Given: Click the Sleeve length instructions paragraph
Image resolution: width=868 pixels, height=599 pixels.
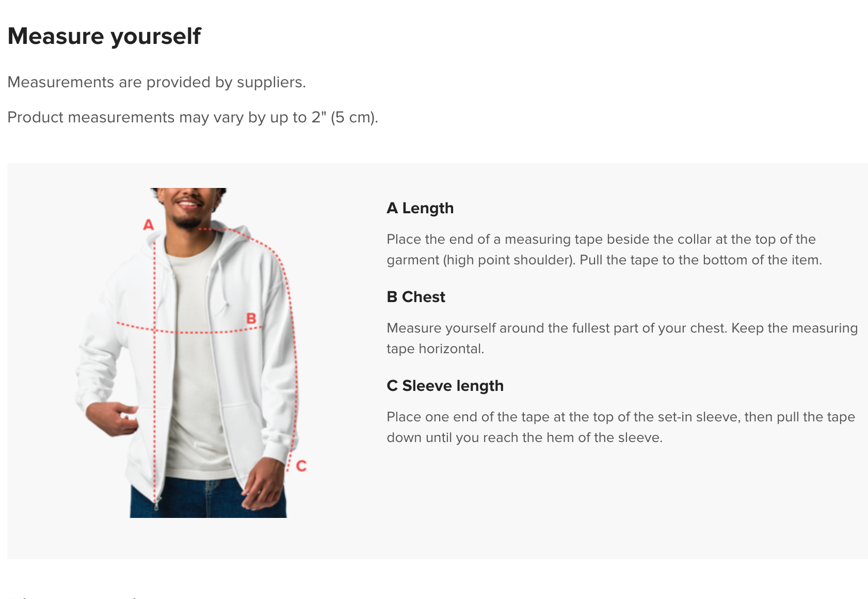Looking at the screenshot, I should click(621, 427).
